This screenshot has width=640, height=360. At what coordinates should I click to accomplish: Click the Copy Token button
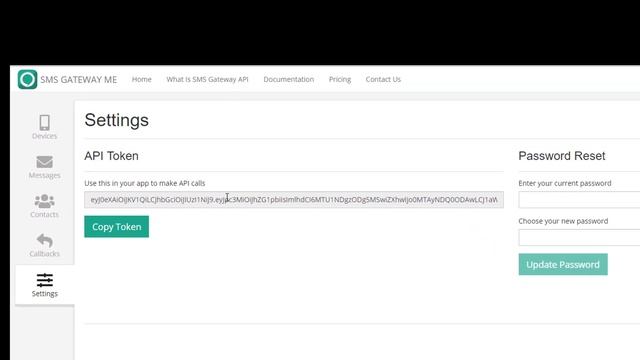coord(117,227)
